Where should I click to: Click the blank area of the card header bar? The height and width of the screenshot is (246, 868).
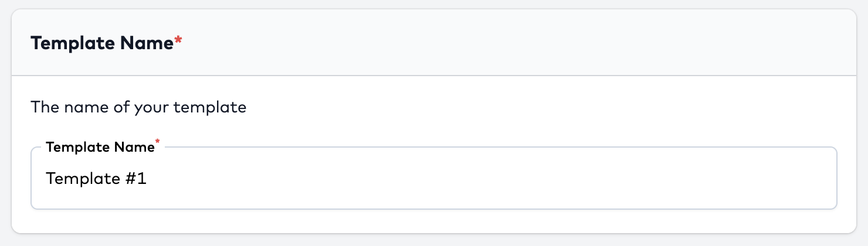click(528, 43)
